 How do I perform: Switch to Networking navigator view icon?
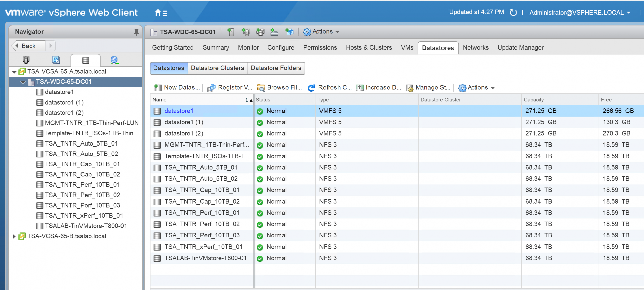click(114, 60)
